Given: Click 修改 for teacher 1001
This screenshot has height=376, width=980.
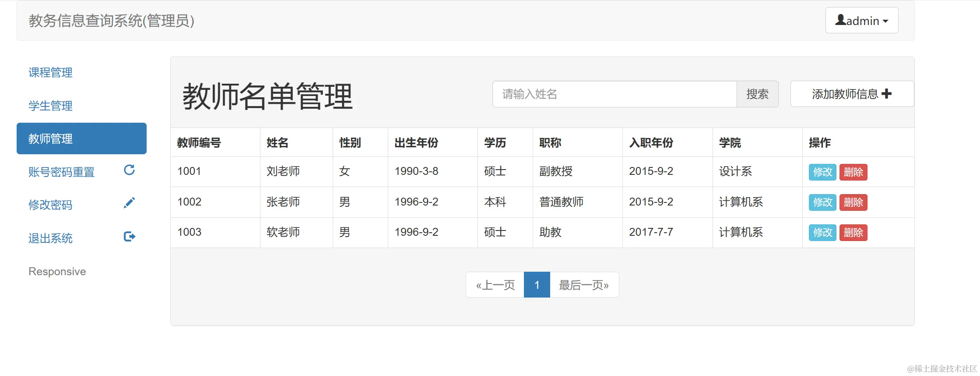Looking at the screenshot, I should click(x=822, y=172).
